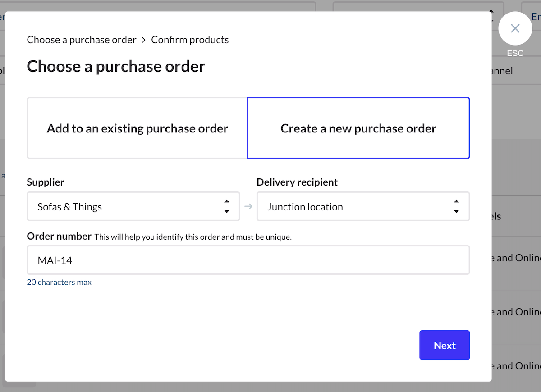Go to Confirm products breadcrumb step
Image resolution: width=541 pixels, height=392 pixels.
tap(190, 40)
